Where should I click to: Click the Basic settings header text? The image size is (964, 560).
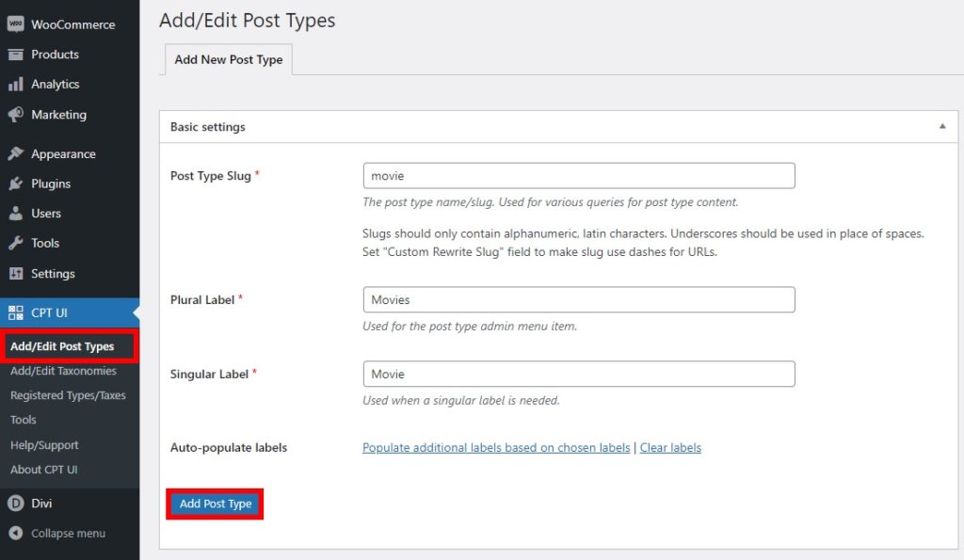(208, 127)
